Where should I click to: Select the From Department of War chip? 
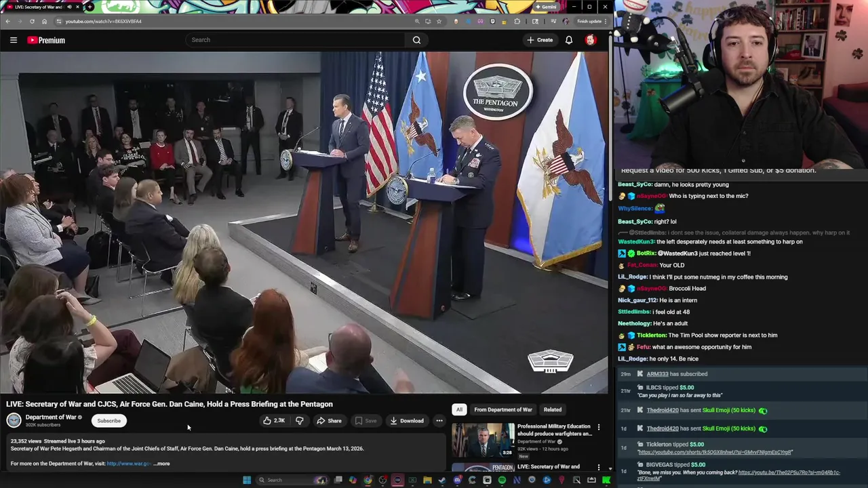coord(503,409)
